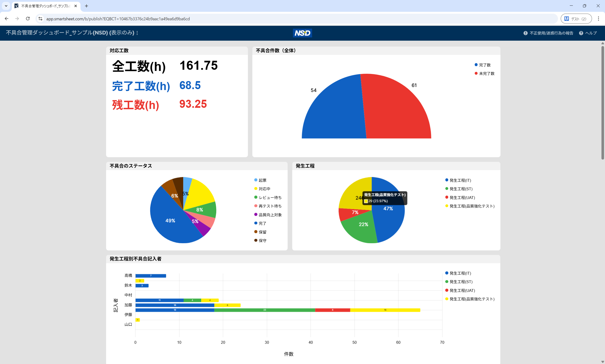
Task: Toggle the 対応中 status legend item
Action: point(264,189)
